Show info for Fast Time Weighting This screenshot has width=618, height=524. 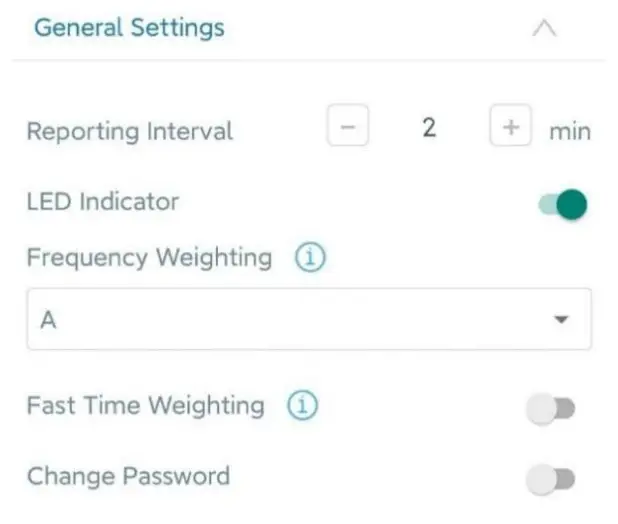click(302, 406)
